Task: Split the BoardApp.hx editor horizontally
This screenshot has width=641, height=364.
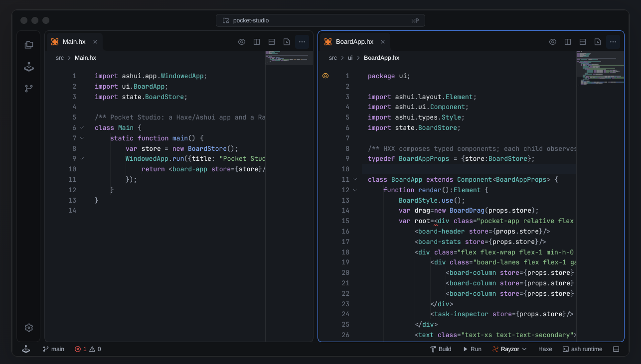Action: [583, 42]
